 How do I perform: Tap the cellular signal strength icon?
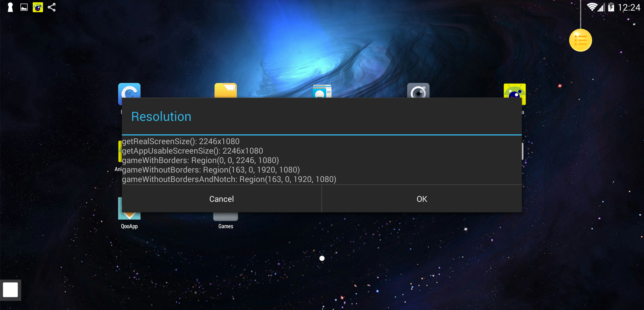602,7
